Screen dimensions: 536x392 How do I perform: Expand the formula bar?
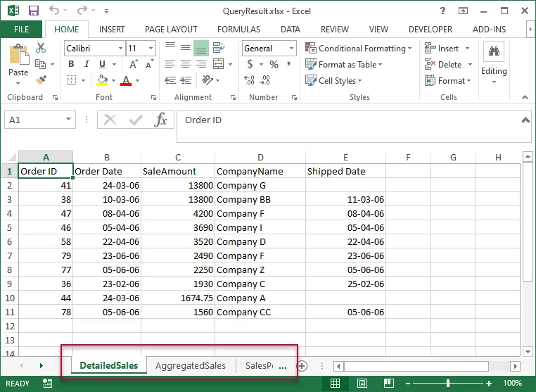click(525, 120)
